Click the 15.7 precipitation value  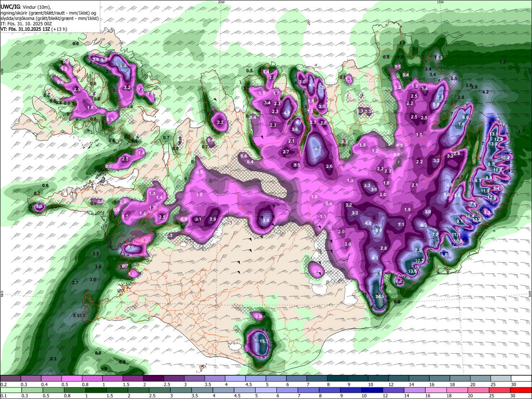[x=264, y=341]
